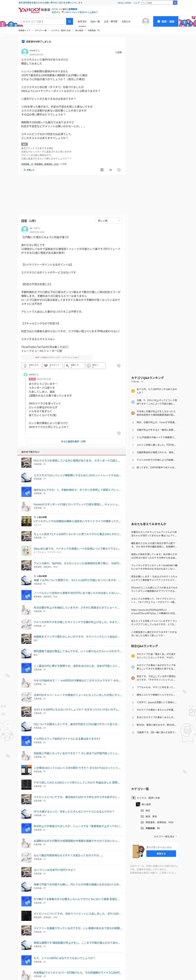Open the ヘルプ link at the top

click(136, 3)
